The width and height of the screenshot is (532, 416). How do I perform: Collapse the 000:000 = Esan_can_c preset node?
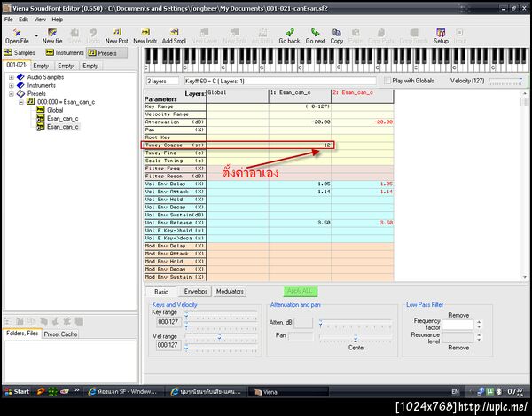(x=21, y=102)
